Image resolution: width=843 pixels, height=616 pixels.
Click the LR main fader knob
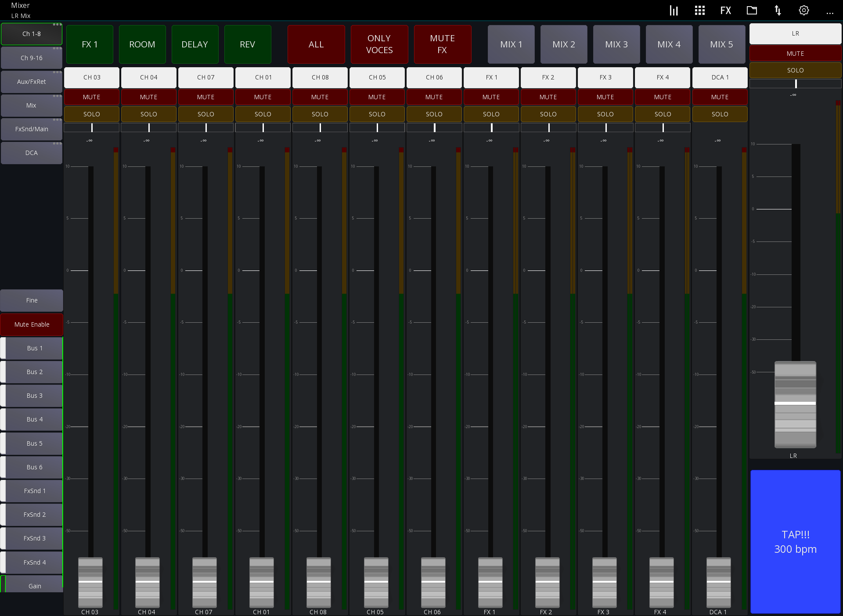point(795,404)
